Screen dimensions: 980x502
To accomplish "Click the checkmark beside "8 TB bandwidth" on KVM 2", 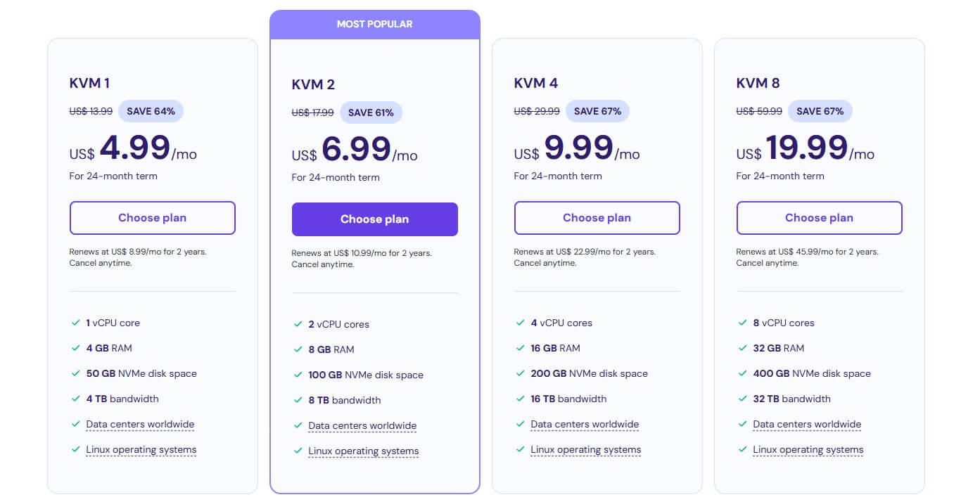I will coord(298,400).
